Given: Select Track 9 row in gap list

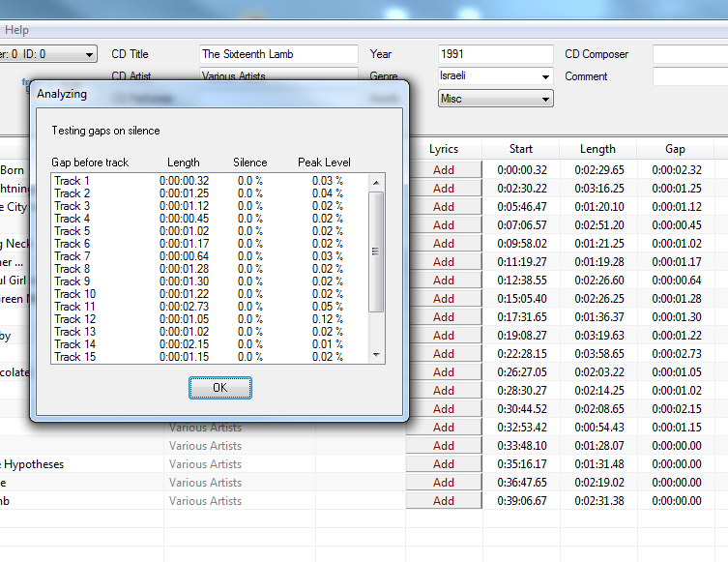Looking at the screenshot, I should (x=210, y=281).
